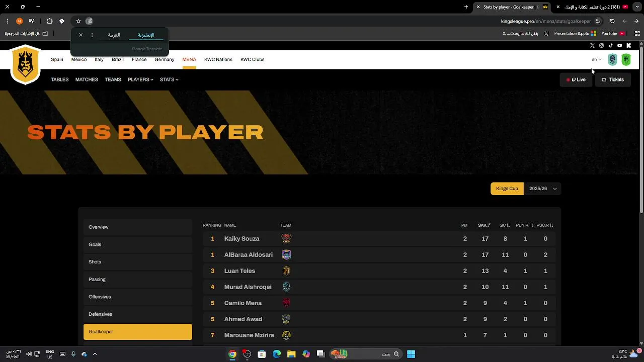
Task: Open the TABLES nav link
Action: (60, 79)
